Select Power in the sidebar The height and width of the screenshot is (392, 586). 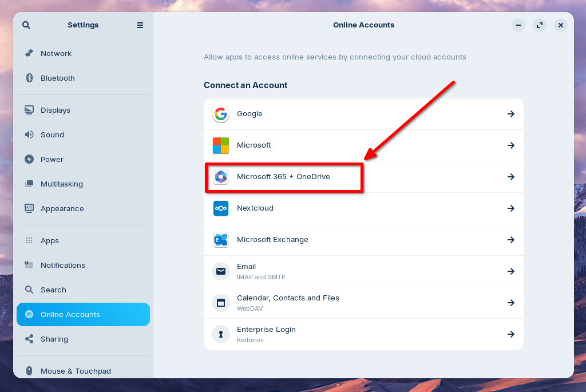[x=83, y=159]
